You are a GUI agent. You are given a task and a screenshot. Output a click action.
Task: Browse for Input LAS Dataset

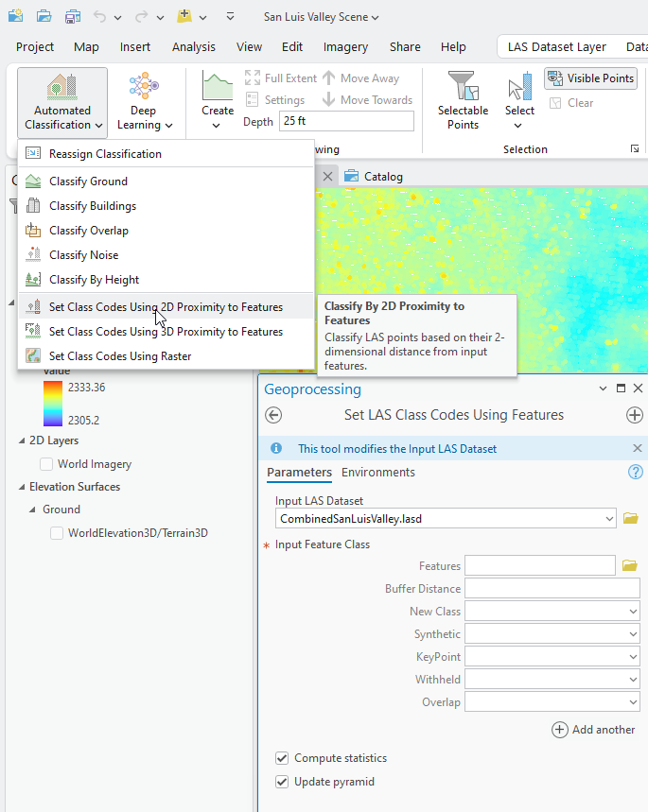(x=630, y=518)
